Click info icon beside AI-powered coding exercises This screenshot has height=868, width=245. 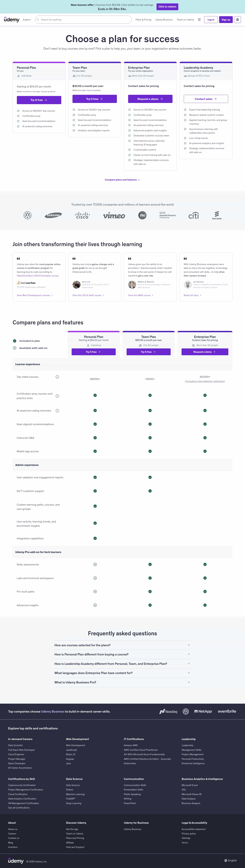[57, 411]
